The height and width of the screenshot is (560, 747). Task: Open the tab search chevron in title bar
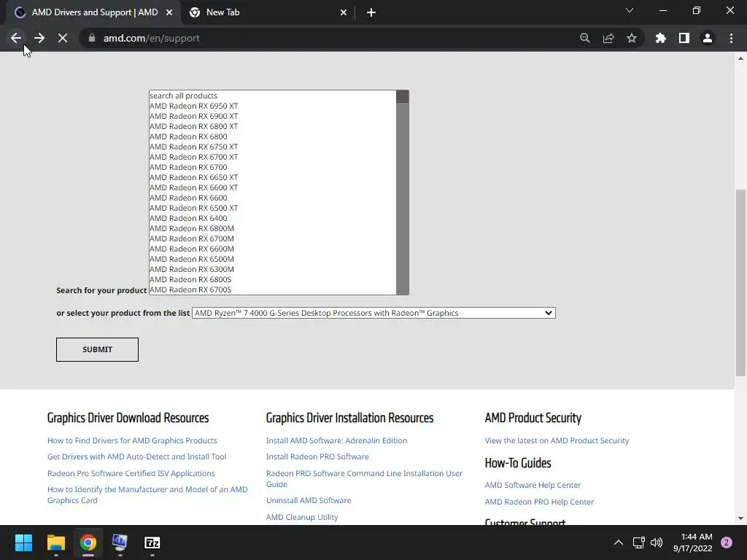630,10
